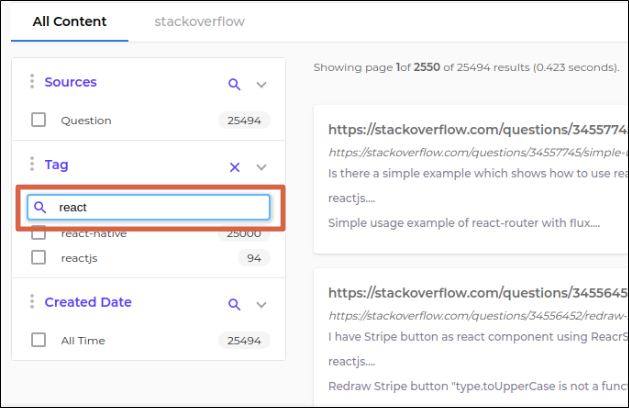629x408 pixels.
Task: Select the All Time date checkbox
Action: coord(39,340)
